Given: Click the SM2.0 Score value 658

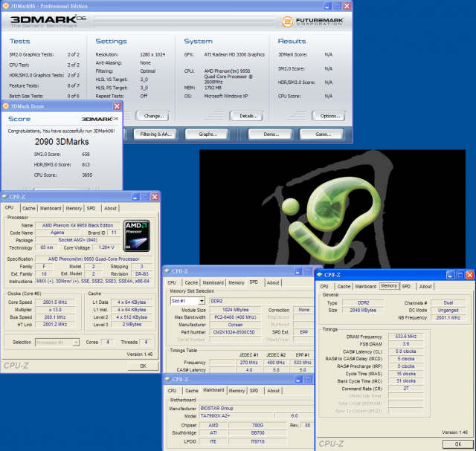Looking at the screenshot, I should click(x=86, y=154).
